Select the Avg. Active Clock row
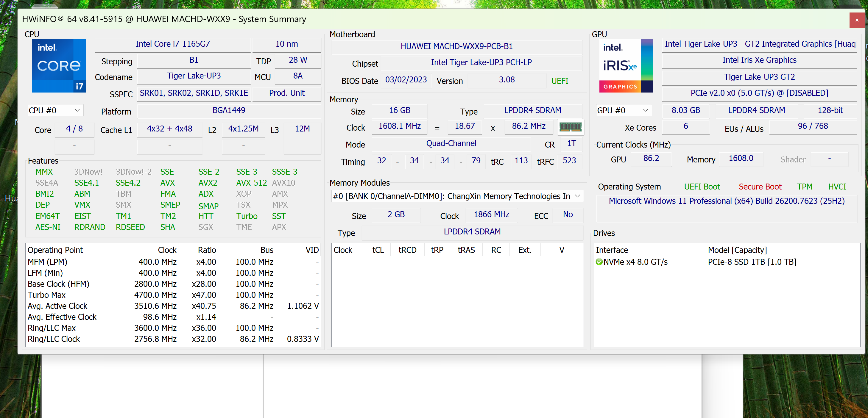Image resolution: width=868 pixels, height=418 pixels. pyautogui.click(x=173, y=306)
